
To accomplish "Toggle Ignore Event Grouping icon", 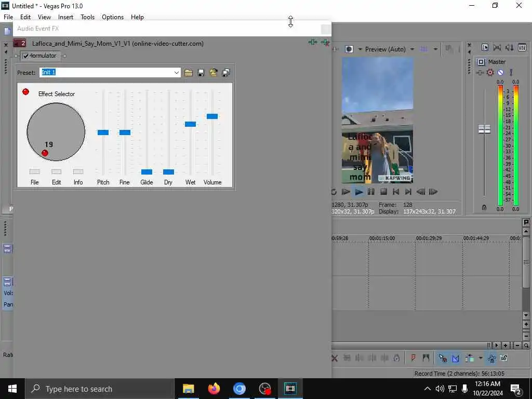I will [504, 358].
